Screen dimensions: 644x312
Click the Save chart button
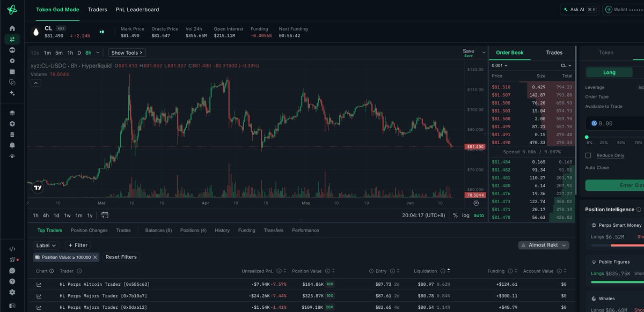tap(468, 53)
